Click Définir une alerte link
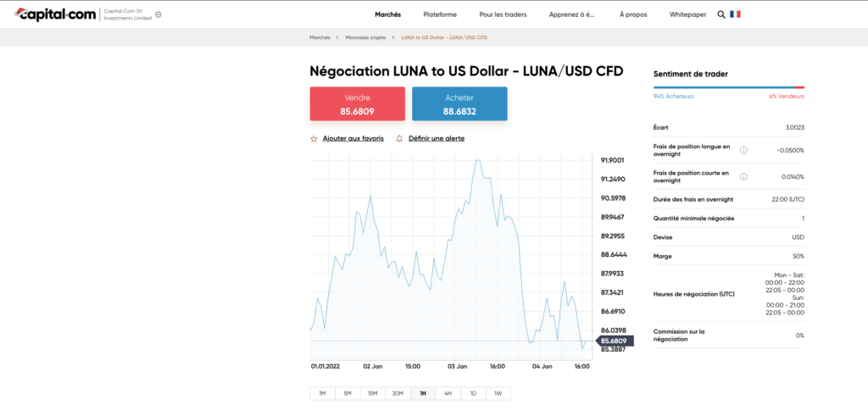The height and width of the screenshot is (416, 868). coord(437,139)
